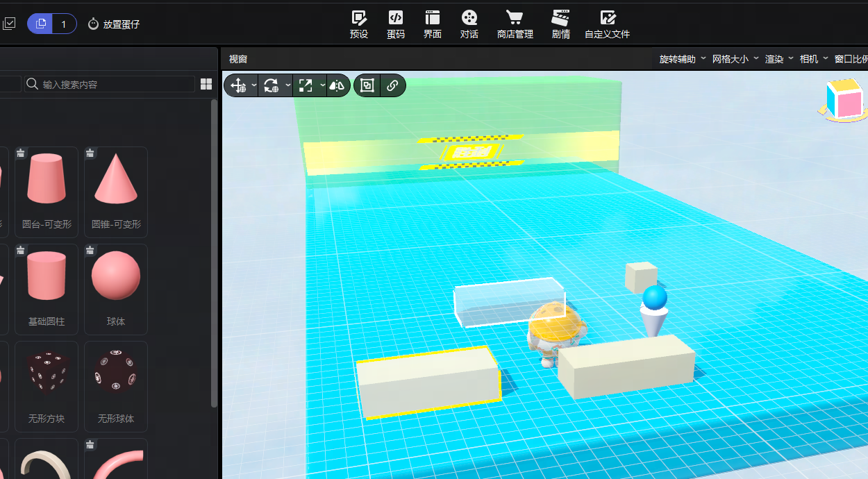Expand the 旋转辅助 dropdown
The width and height of the screenshot is (868, 479).
point(683,59)
